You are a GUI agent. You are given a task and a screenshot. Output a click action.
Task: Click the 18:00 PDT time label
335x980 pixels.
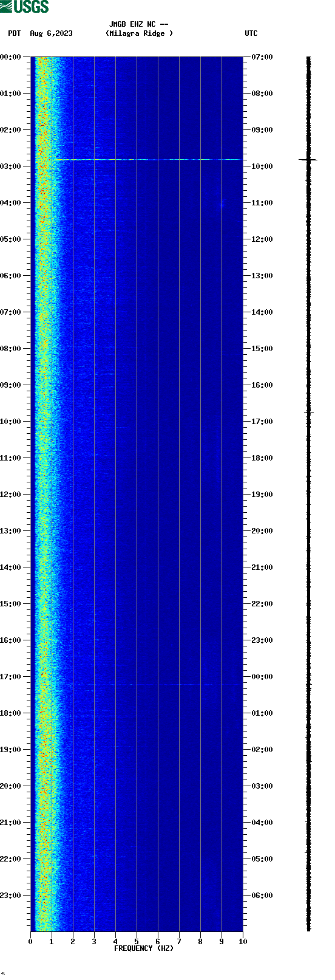(11, 713)
